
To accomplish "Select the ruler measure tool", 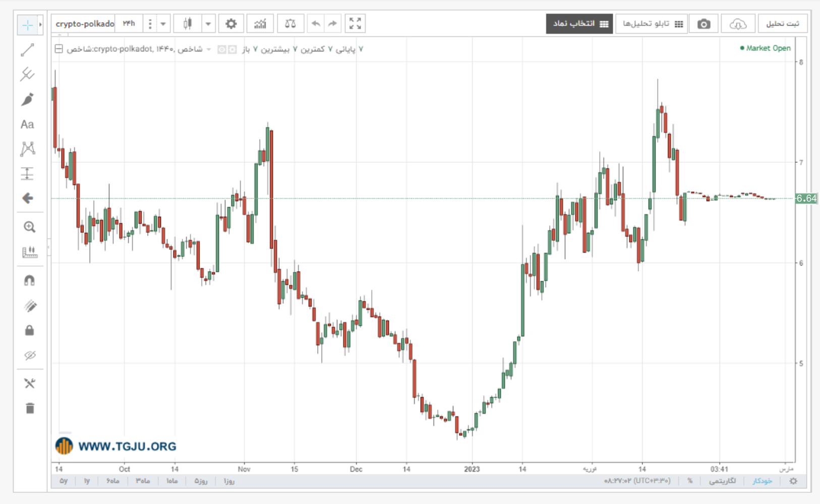I will pos(29,251).
